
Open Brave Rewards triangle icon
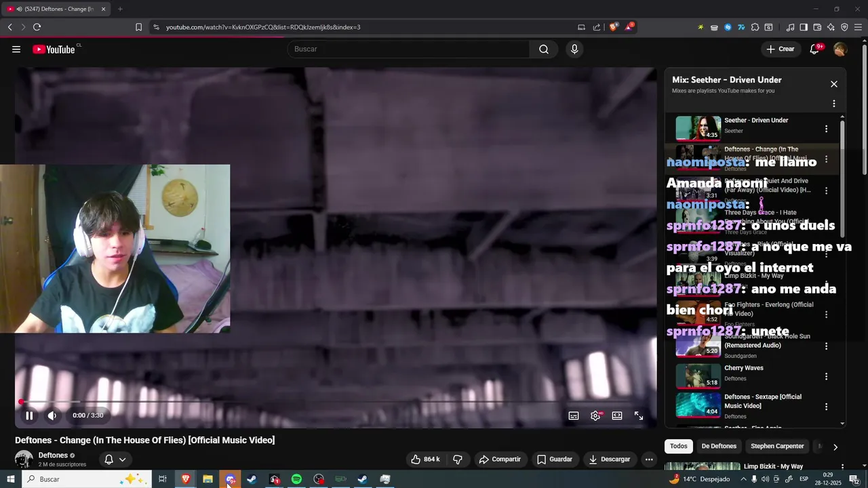click(x=629, y=27)
